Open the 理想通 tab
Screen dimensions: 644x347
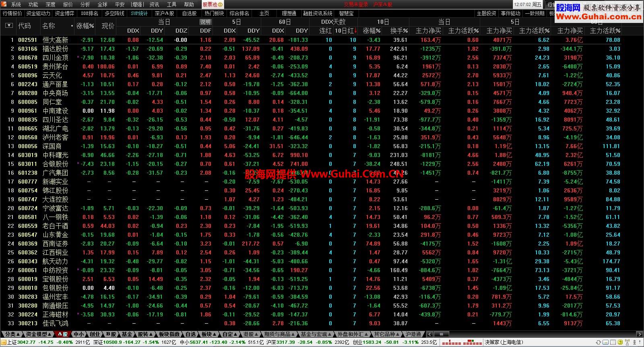(289, 13)
